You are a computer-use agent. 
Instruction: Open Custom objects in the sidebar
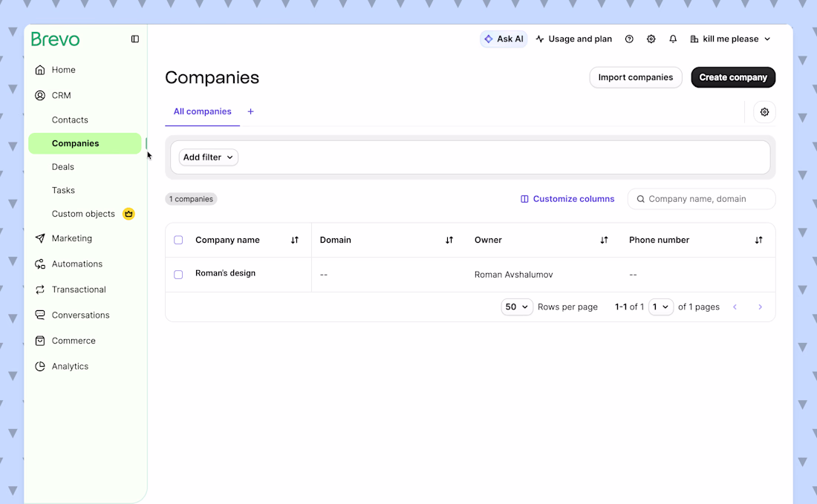tap(83, 214)
